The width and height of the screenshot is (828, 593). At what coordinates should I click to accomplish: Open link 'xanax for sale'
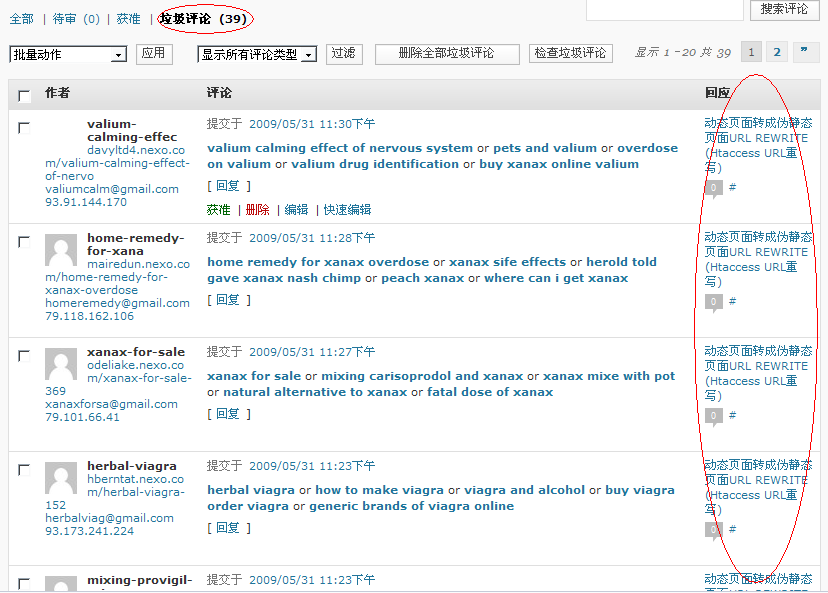click(x=254, y=376)
